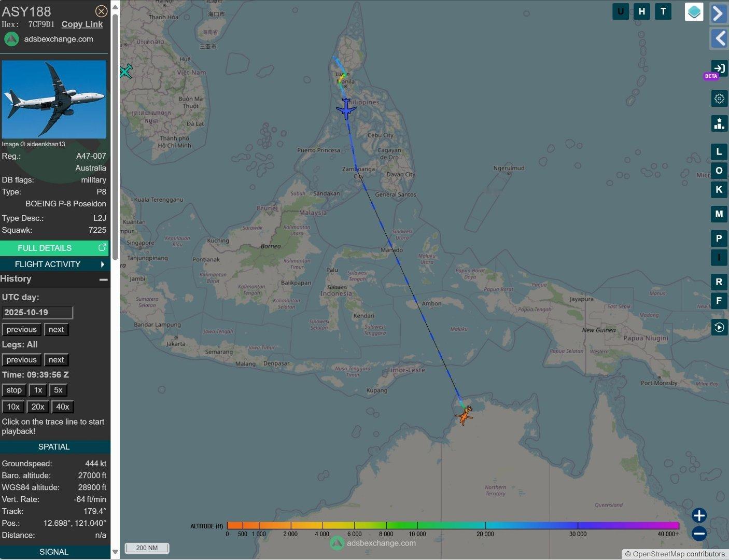Collapse the History section with the minus
The image size is (729, 560).
click(x=104, y=279)
